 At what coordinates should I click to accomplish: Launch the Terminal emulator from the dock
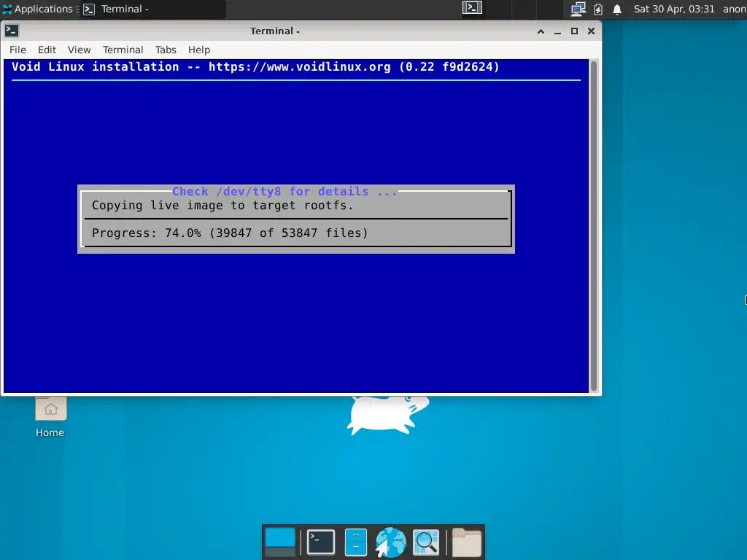coord(321,542)
